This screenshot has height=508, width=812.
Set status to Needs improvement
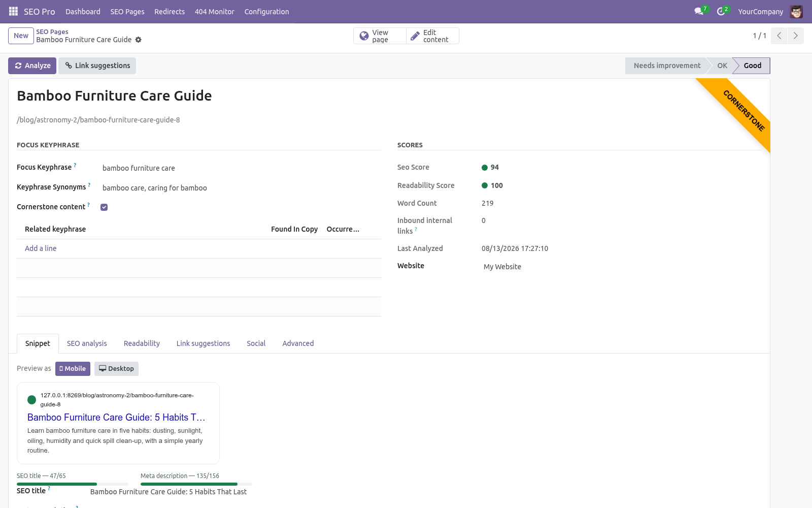pos(667,66)
